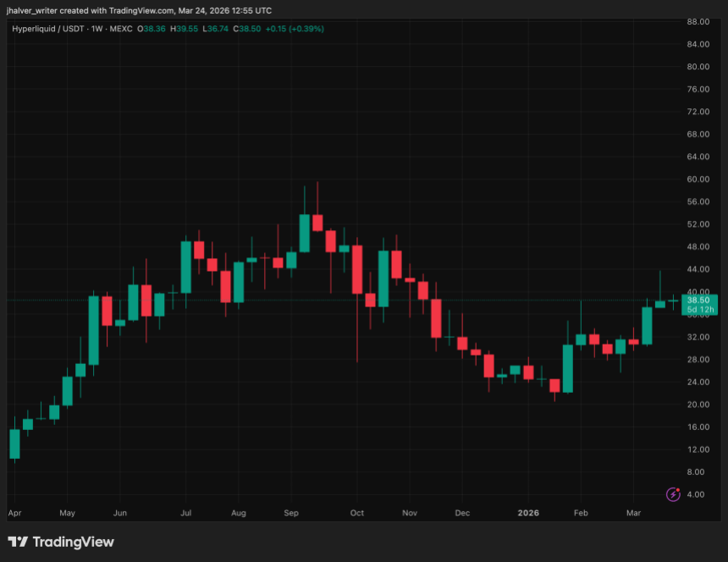Click 60.00 on the price axis
Screen dimensions: 728x562
698,179
